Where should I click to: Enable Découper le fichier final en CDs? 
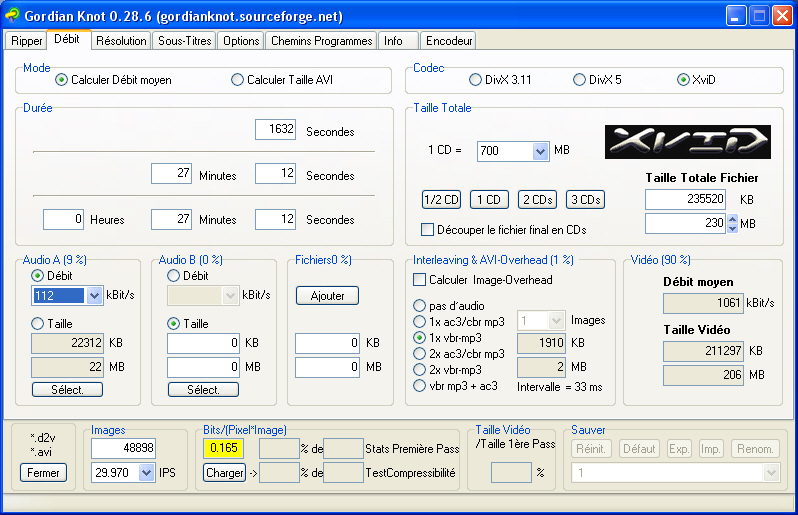(x=428, y=229)
